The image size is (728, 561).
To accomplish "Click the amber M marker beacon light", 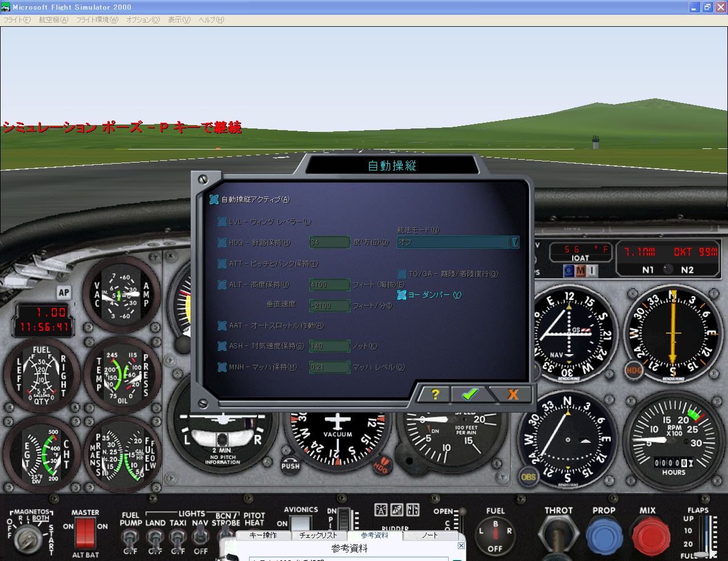I will (580, 271).
